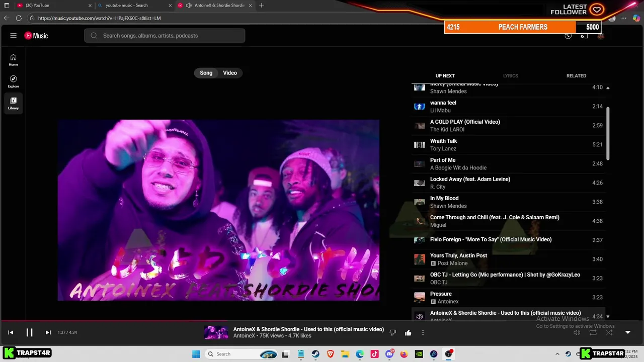Open the three-dot song options menu
Image resolution: width=644 pixels, height=362 pixels.
tap(423, 332)
